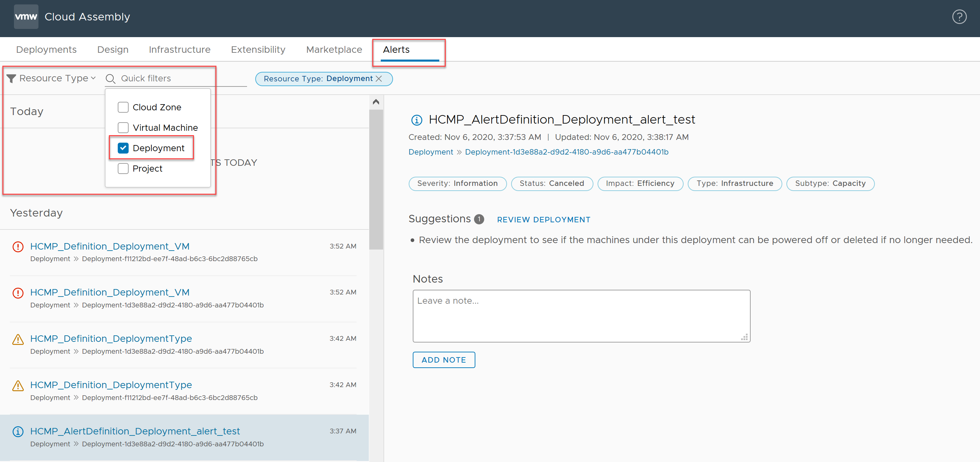Toggle the Virtual Machine checkbox
The image size is (980, 462).
pos(123,127)
